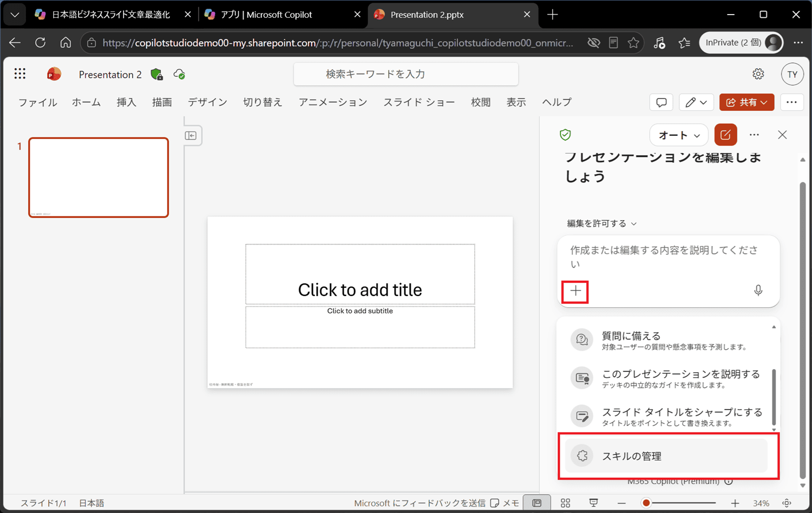Open the デザイン ribbon tab
The height and width of the screenshot is (513, 812).
click(208, 102)
